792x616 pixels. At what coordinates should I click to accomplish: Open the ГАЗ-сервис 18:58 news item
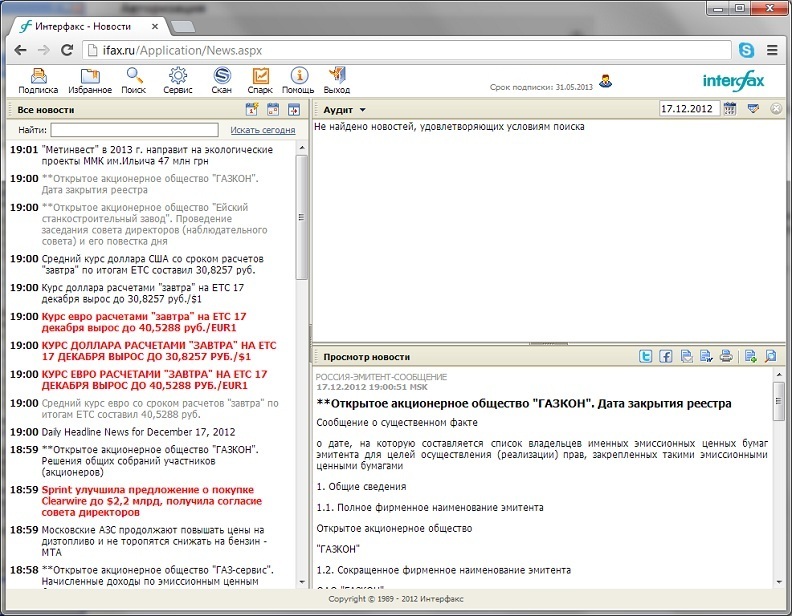pos(158,576)
